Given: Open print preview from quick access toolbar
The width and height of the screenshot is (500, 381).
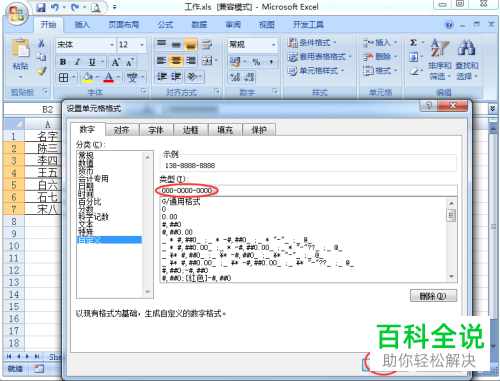Looking at the screenshot, I should coord(96,8).
